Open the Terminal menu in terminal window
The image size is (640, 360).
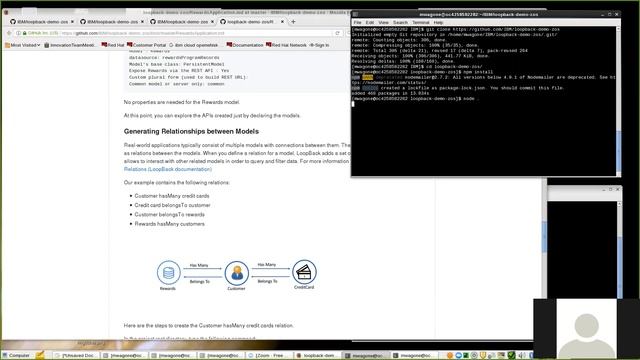point(420,22)
